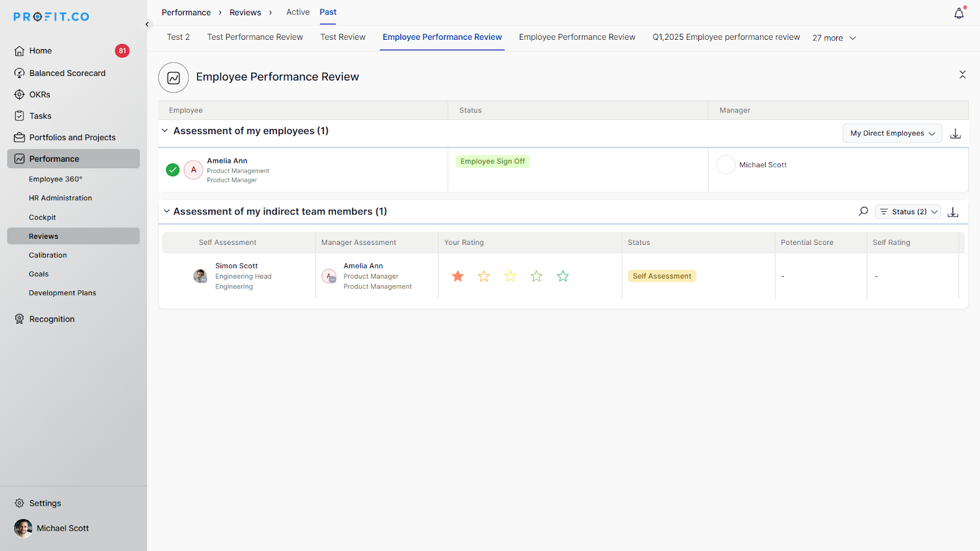Rate five stars for Simon Scott

[563, 276]
